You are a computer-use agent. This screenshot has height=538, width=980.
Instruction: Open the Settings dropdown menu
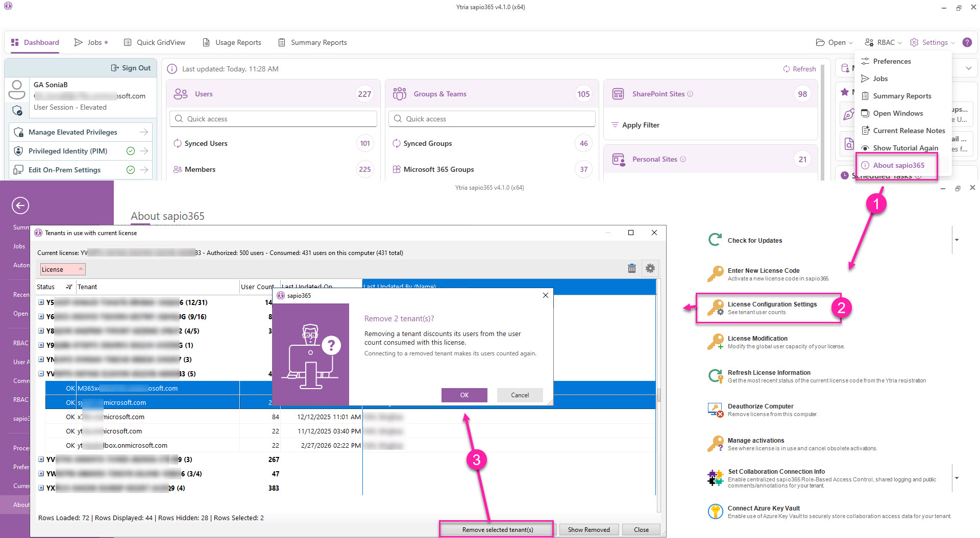933,42
